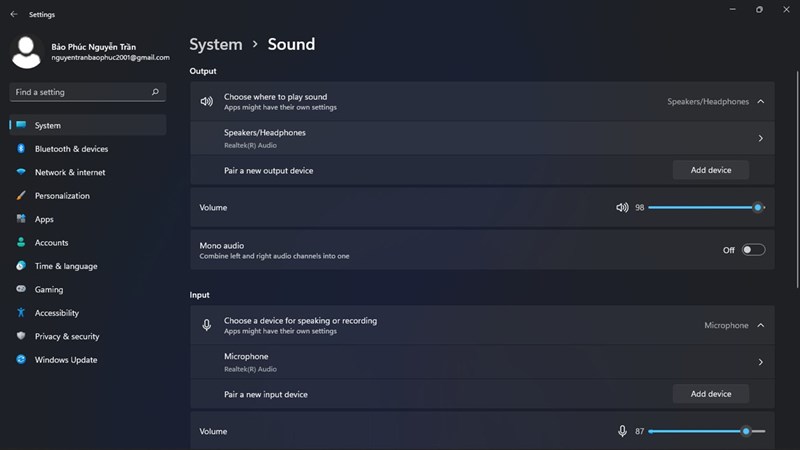Go to Privacy & security settings

tap(67, 337)
